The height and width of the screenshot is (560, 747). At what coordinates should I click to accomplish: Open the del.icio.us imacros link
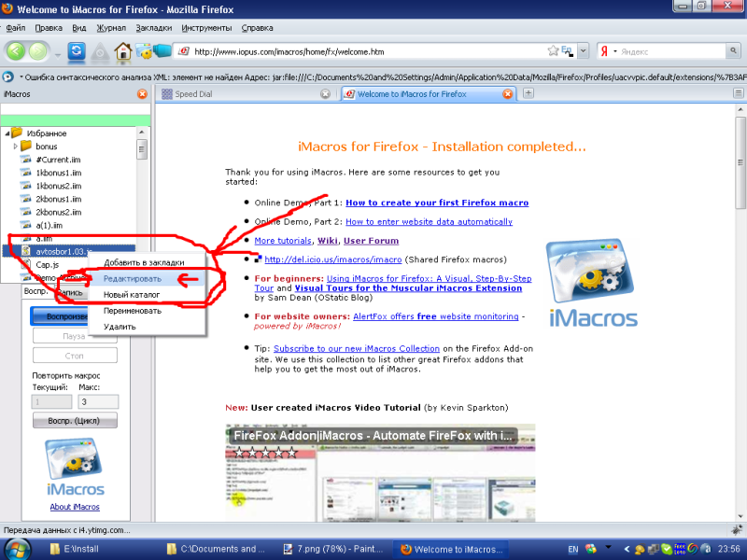333,259
